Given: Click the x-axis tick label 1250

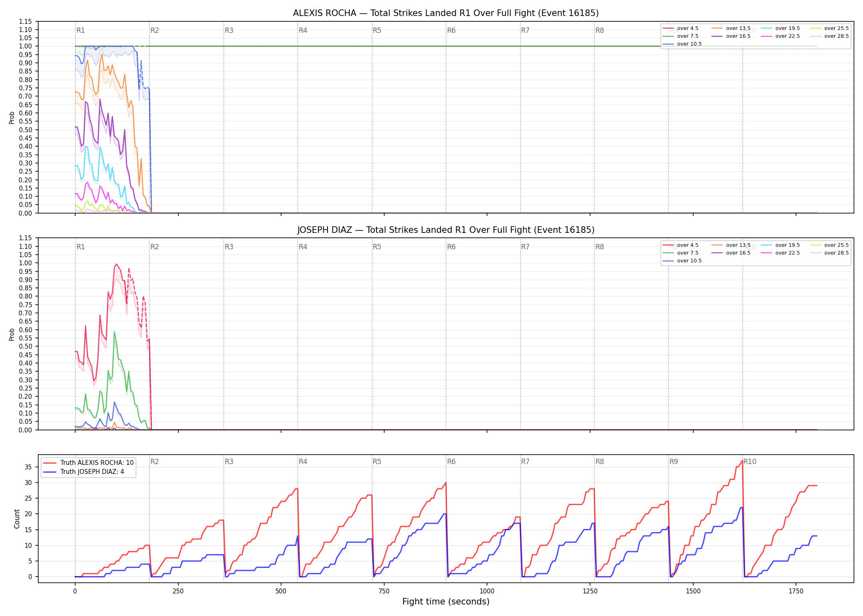Looking at the screenshot, I should click(590, 591).
